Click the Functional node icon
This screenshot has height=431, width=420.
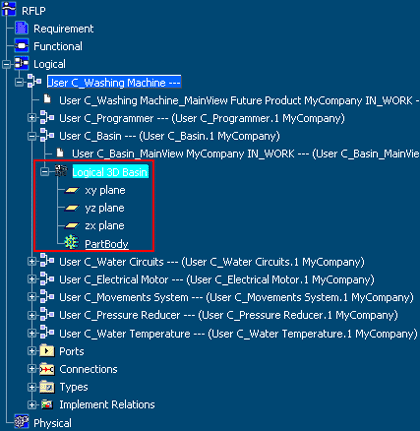[22, 46]
